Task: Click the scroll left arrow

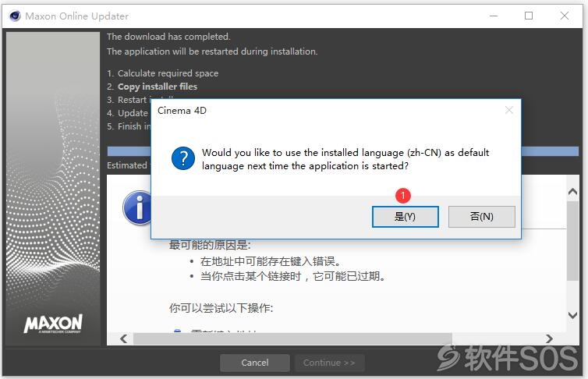Action: pos(124,339)
